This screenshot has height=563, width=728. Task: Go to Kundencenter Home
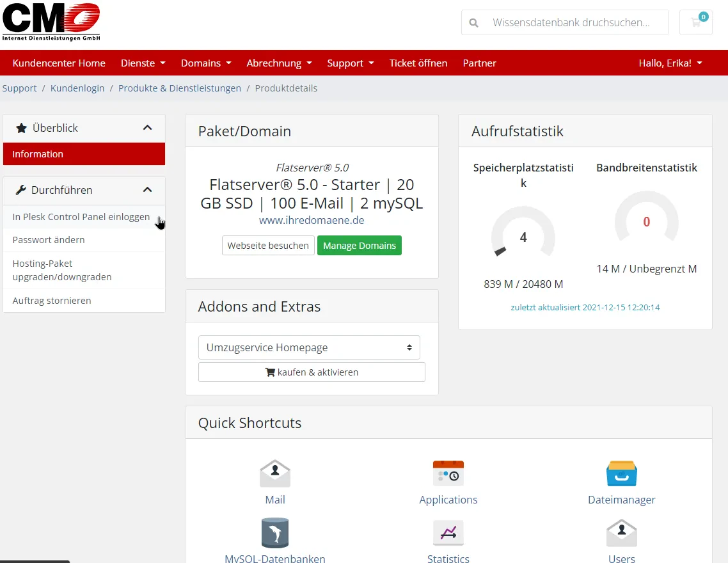click(59, 63)
